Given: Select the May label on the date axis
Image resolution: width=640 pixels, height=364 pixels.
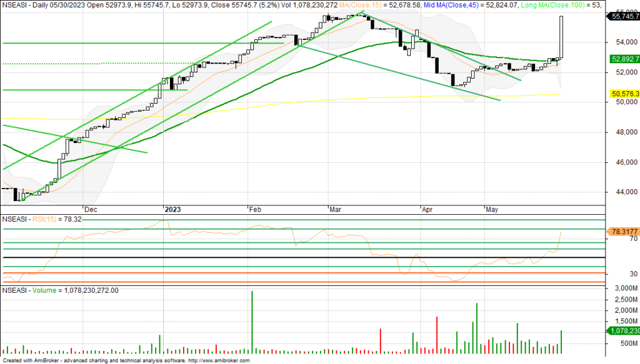Looking at the screenshot, I should 493,210.
